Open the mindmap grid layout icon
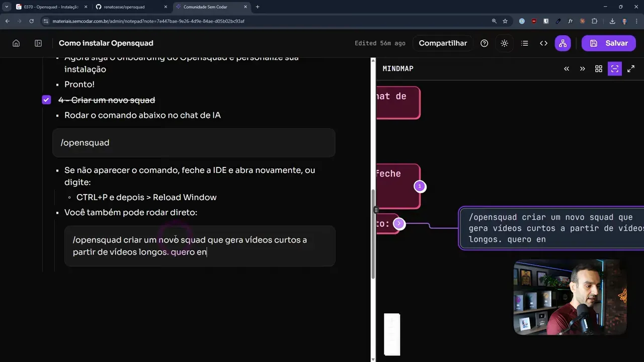 (x=598, y=69)
